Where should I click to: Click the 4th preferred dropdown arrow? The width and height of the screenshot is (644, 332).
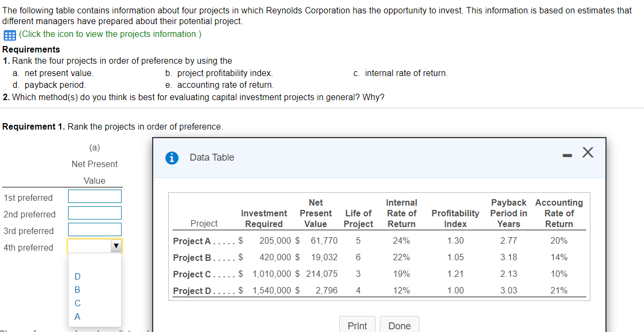point(115,247)
